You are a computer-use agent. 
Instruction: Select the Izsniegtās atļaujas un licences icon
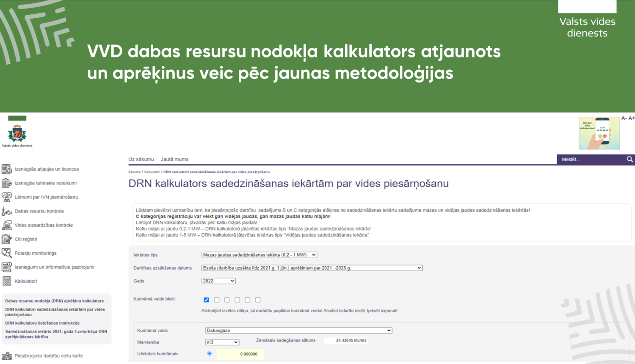(x=7, y=168)
